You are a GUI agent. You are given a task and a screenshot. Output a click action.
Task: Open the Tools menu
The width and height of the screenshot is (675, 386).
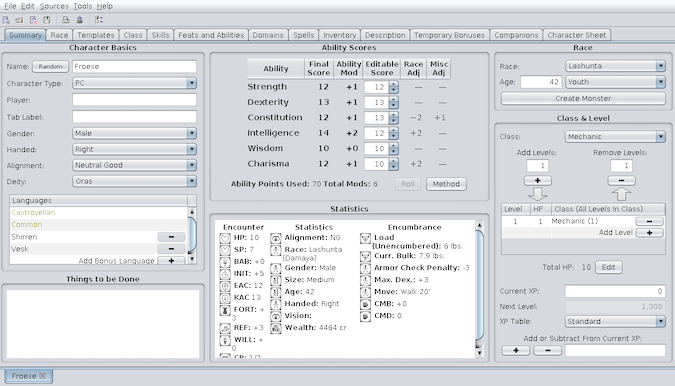pyautogui.click(x=82, y=6)
